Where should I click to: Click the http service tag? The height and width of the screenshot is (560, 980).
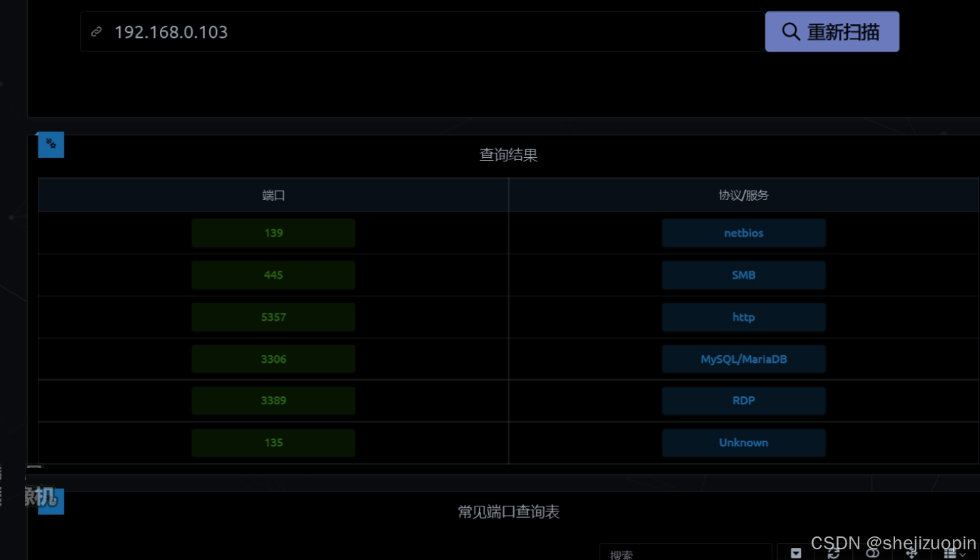tap(744, 317)
